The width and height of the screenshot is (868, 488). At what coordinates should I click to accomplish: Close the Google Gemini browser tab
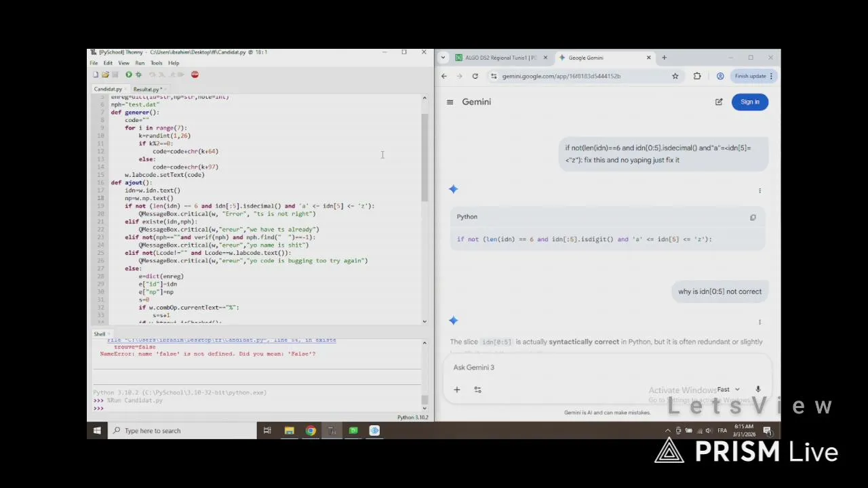point(648,58)
